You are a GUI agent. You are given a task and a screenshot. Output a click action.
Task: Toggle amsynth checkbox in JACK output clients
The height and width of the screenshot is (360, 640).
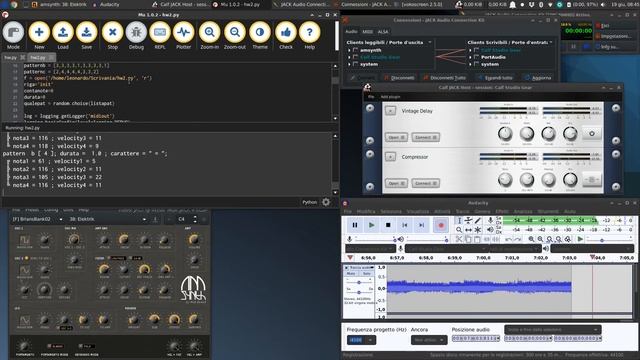point(356,50)
